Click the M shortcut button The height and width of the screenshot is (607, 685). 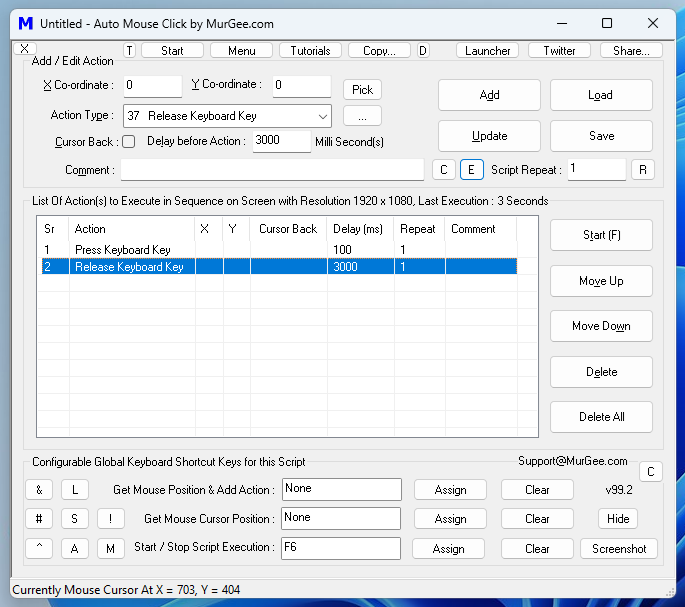point(111,548)
